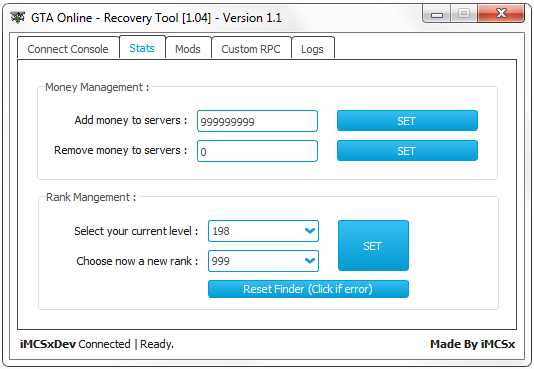The height and width of the screenshot is (369, 534).
Task: Click the disabled maximize window button
Action: pyautogui.click(x=464, y=14)
